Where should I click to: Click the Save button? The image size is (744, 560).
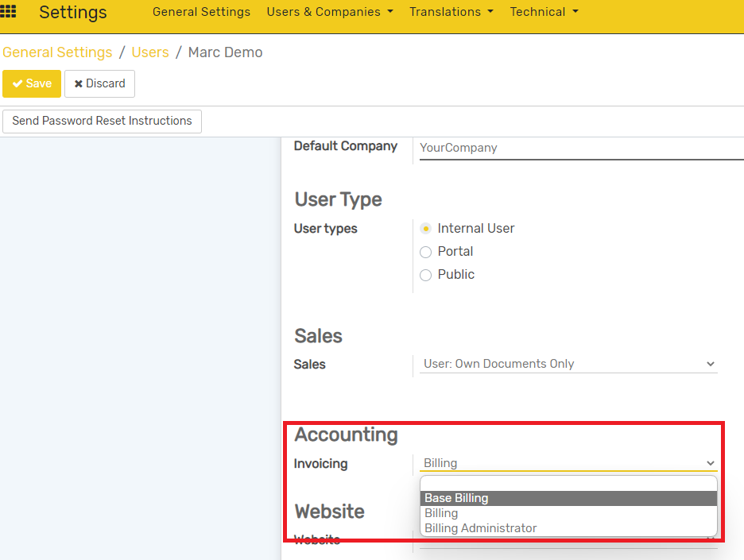pyautogui.click(x=32, y=83)
